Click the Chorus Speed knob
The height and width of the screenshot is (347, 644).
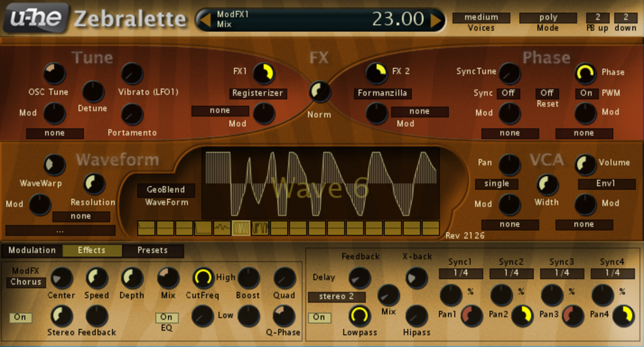pyautogui.click(x=96, y=278)
